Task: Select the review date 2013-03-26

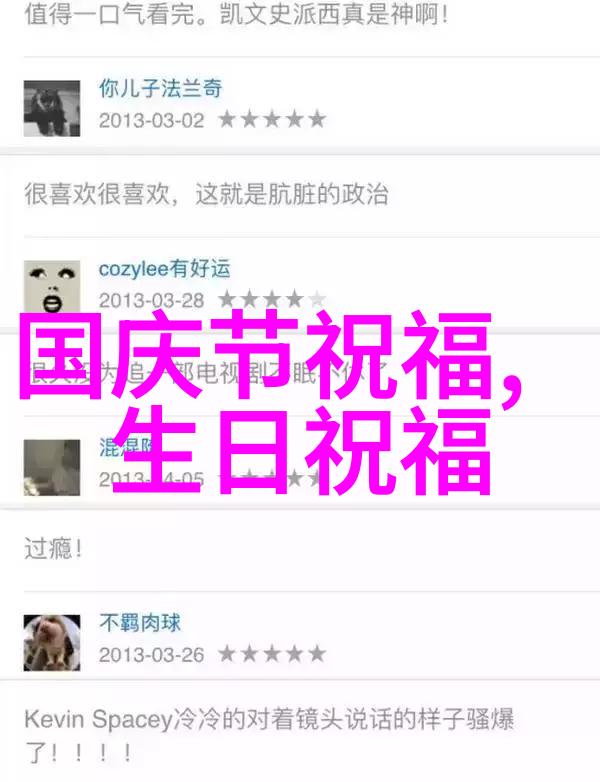Action: [152, 655]
